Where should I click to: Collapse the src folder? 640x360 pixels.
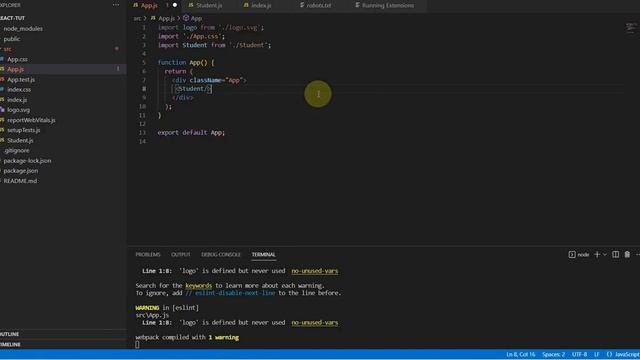(7, 49)
